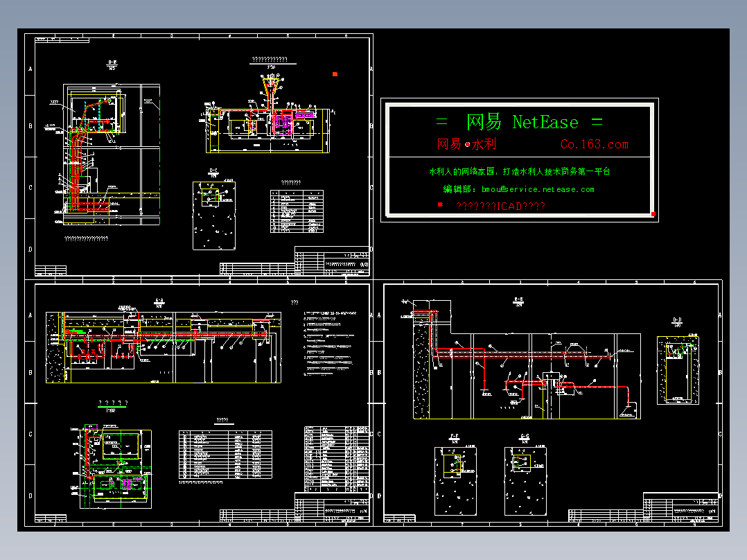The height and width of the screenshot is (560, 747).
Task: Click the numbered notes text block
Action: (330, 344)
